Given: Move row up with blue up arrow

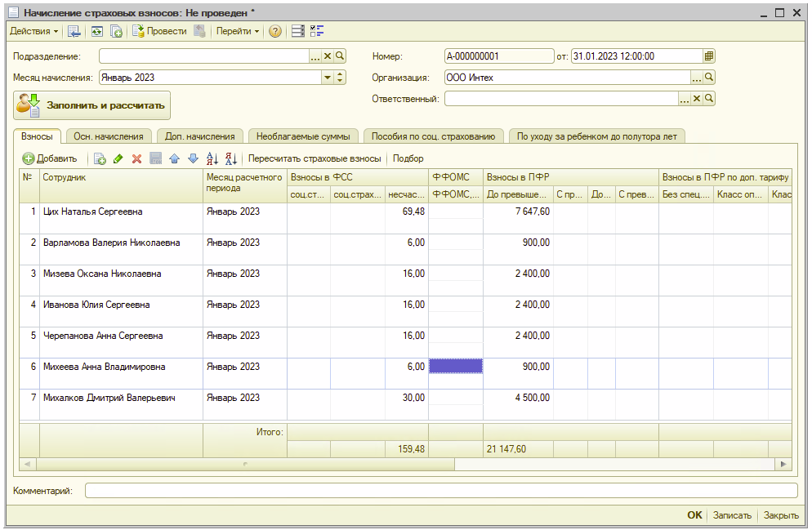Looking at the screenshot, I should click(174, 158).
